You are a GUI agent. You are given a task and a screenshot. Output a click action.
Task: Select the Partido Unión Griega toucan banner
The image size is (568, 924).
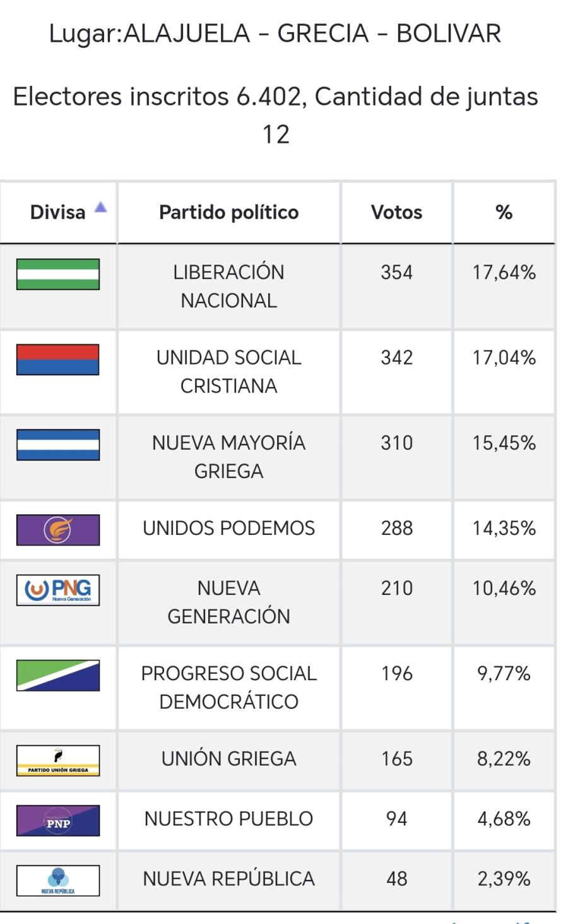click(x=58, y=760)
